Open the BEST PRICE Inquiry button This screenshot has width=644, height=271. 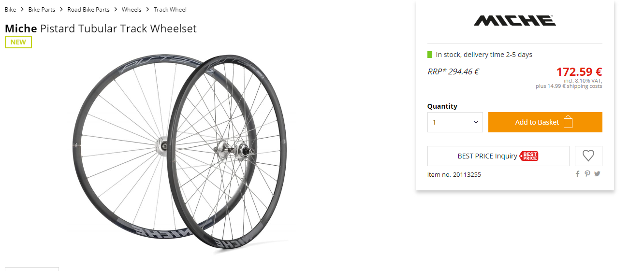(x=498, y=156)
